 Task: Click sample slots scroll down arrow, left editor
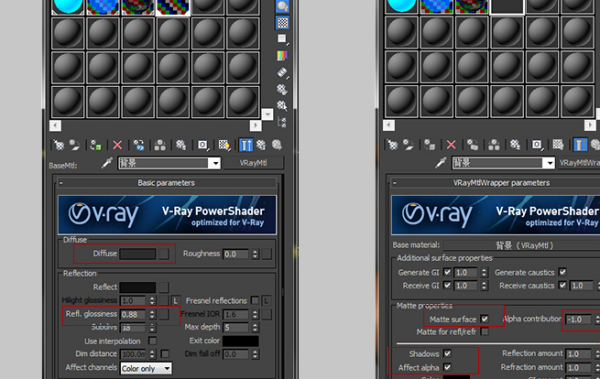pyautogui.click(x=267, y=114)
